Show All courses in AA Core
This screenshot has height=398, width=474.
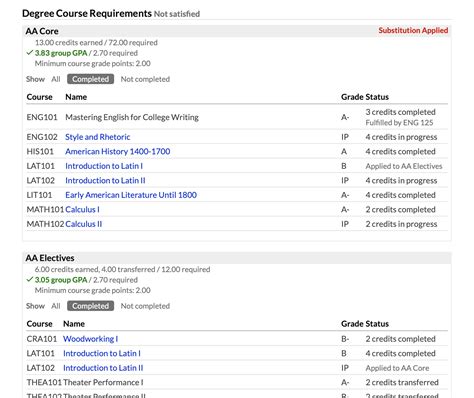[x=56, y=79]
